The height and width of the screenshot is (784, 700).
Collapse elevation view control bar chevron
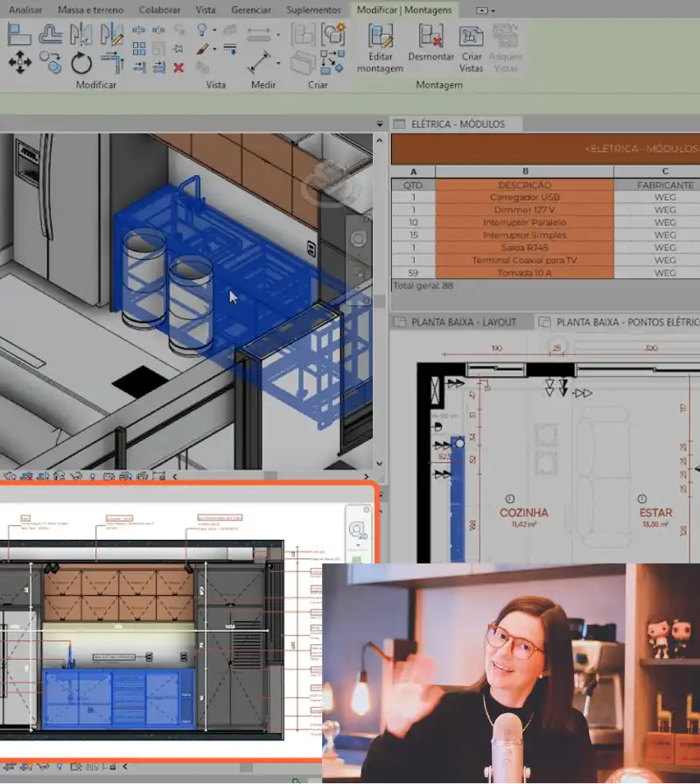pyautogui.click(x=125, y=766)
